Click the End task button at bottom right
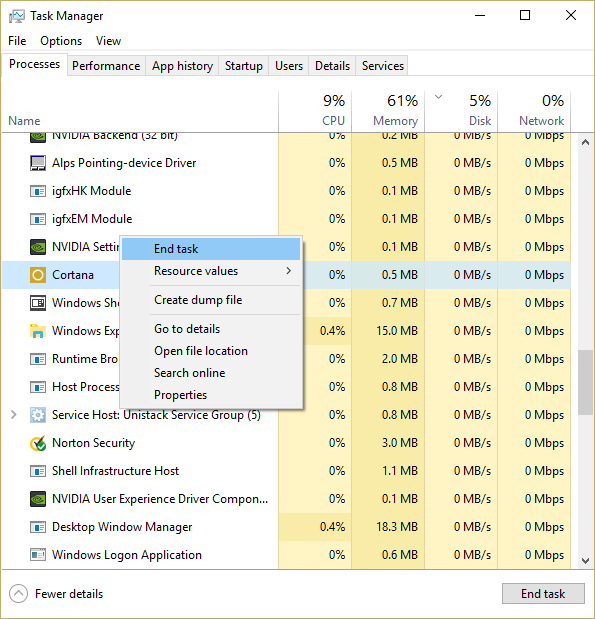This screenshot has height=619, width=595. click(543, 594)
